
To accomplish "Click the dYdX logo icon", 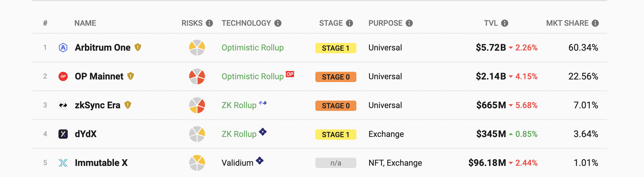I will click(63, 134).
